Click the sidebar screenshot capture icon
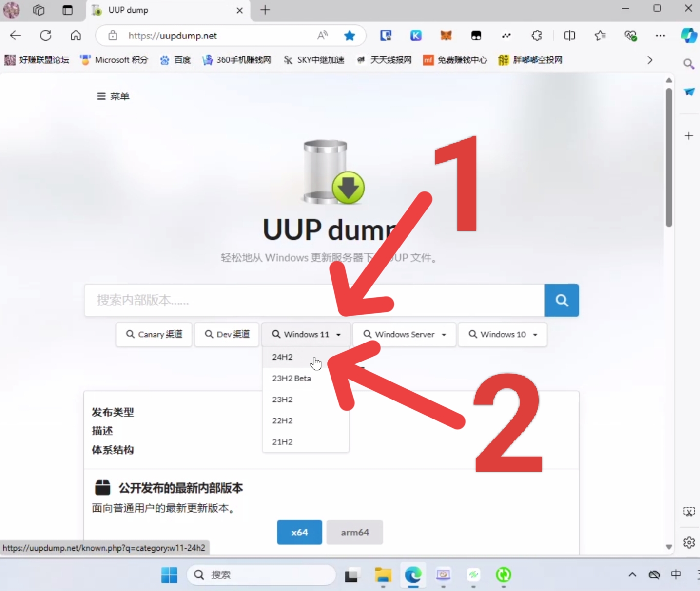 click(x=689, y=512)
